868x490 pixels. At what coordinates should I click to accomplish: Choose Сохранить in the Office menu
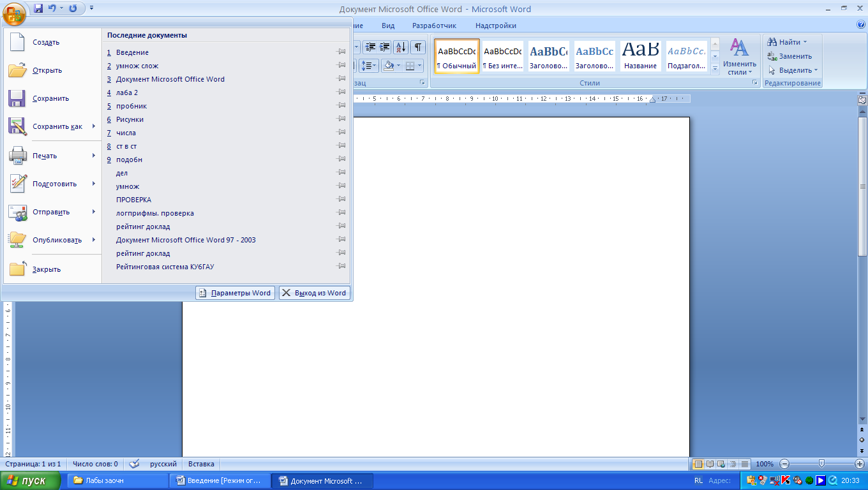[x=52, y=98]
